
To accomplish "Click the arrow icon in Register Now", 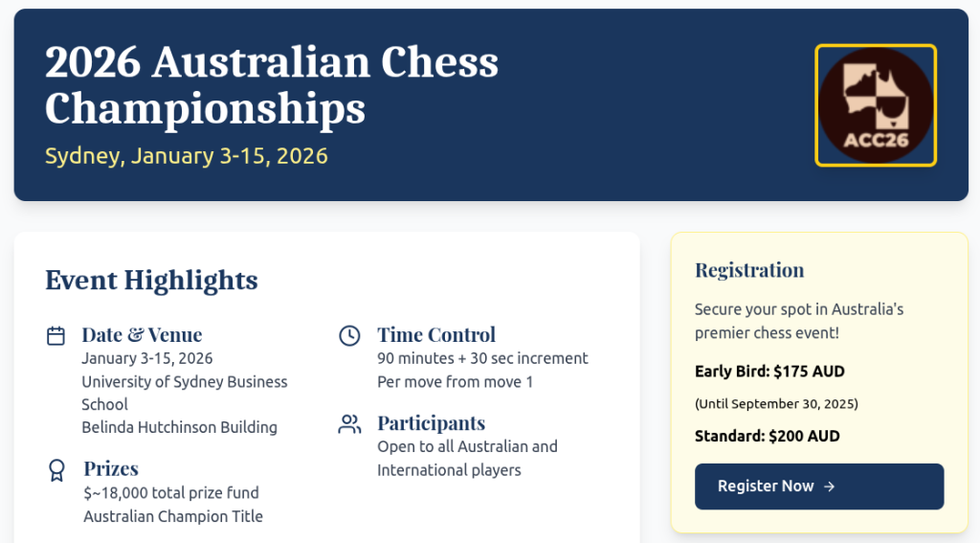I will pos(830,486).
